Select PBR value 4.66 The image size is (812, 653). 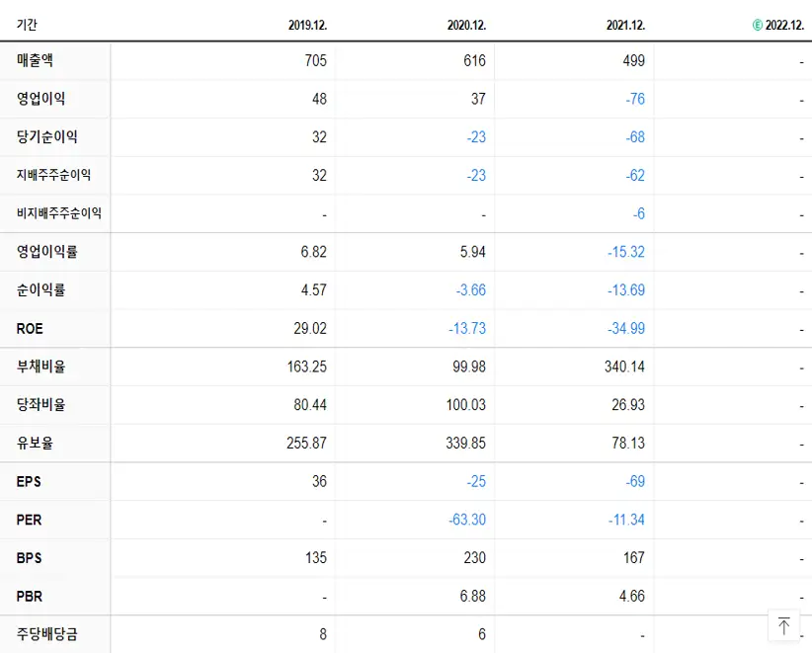click(x=632, y=597)
